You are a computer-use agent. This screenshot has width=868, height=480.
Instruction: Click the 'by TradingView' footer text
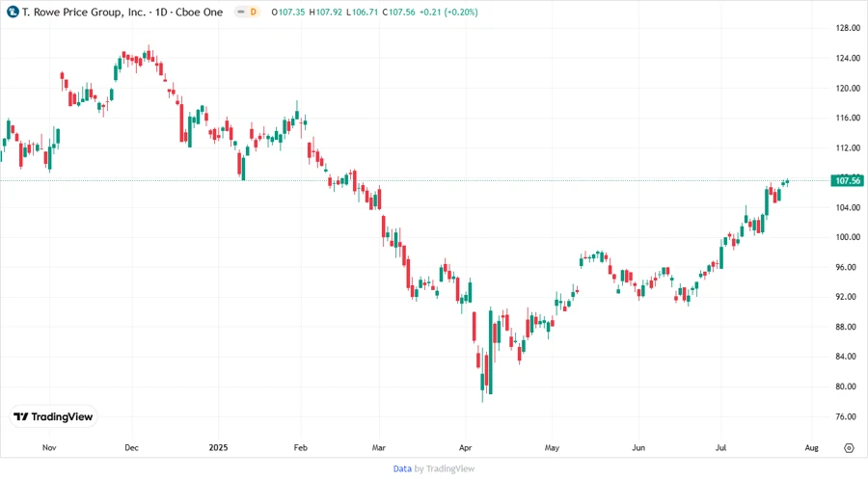pos(445,468)
